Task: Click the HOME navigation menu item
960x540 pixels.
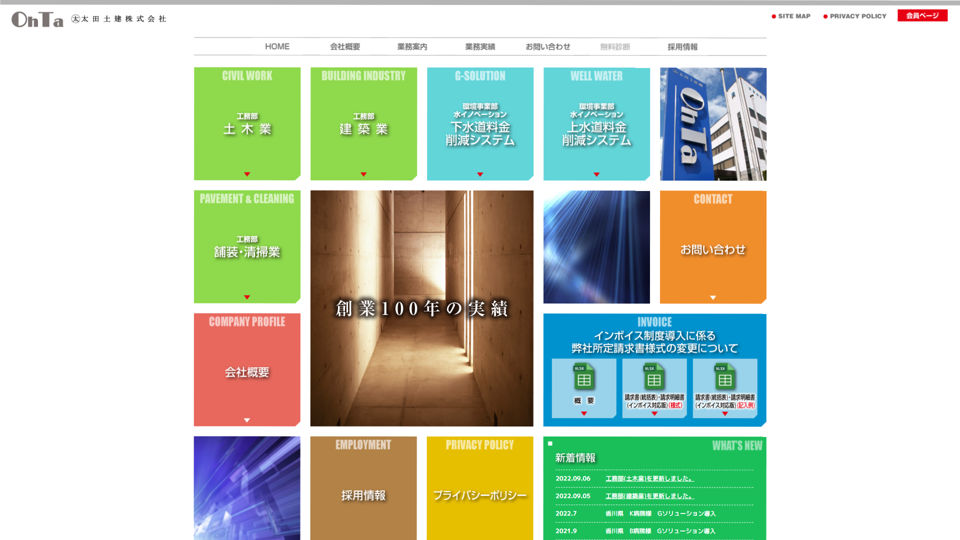Action: tap(277, 47)
